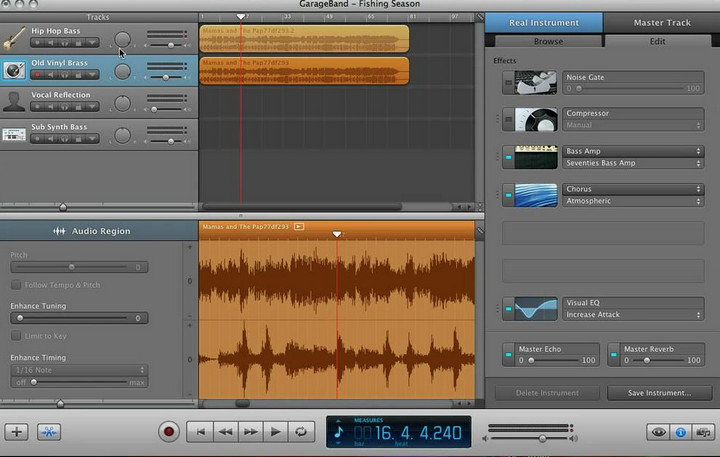Open the track editor scissors icon

point(48,432)
